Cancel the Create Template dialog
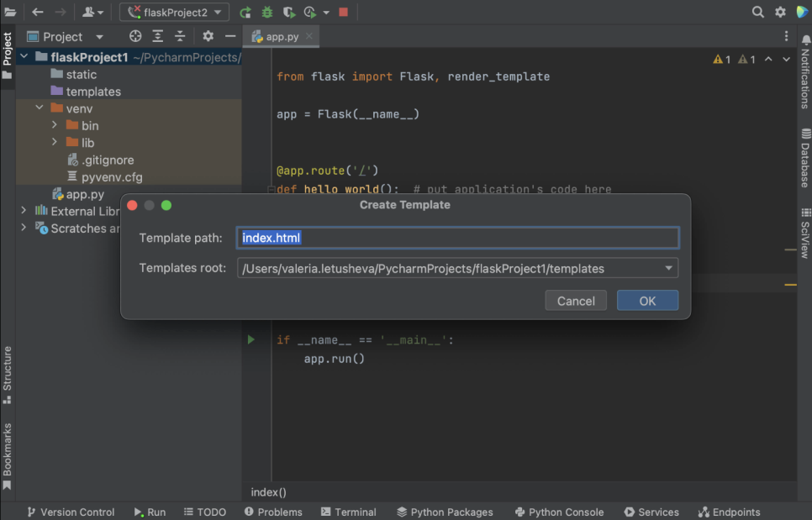The height and width of the screenshot is (520, 812). coord(576,301)
